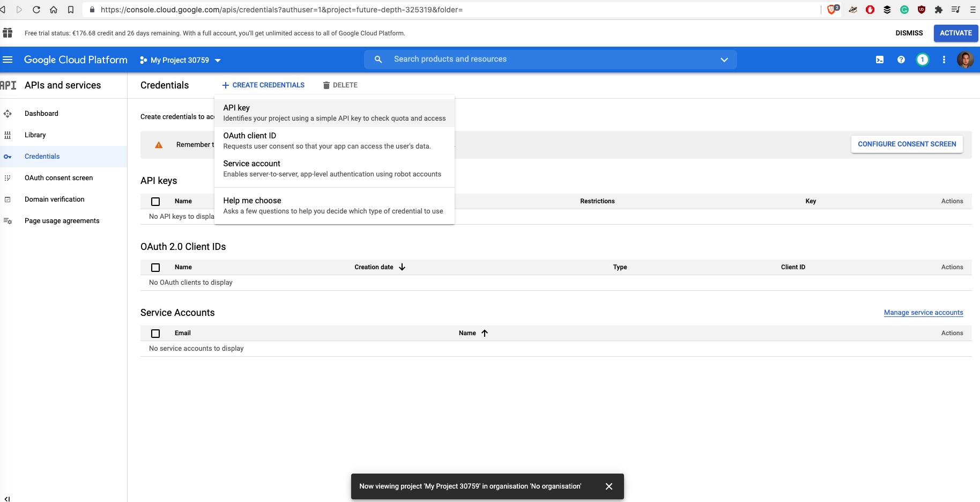Click CONFIGURE CONSENT SCREEN button

pos(907,144)
